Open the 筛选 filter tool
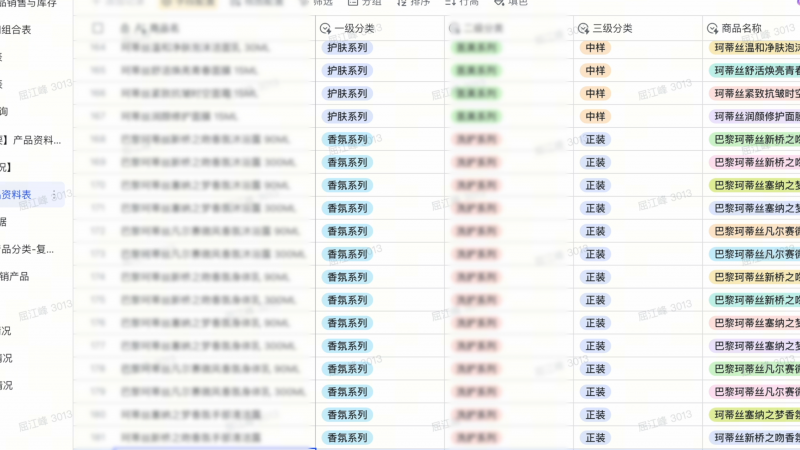 [x=316, y=3]
